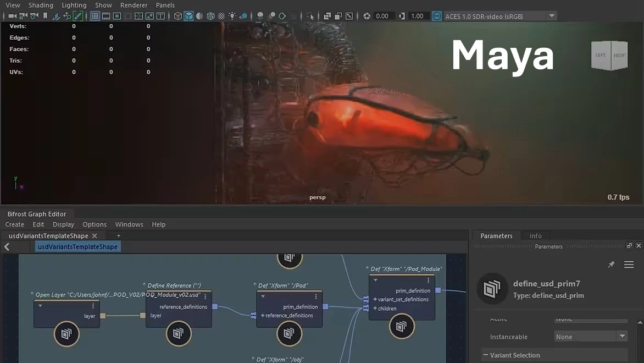
Task: Click the Smooth Shade All cube icon
Action: (x=188, y=16)
